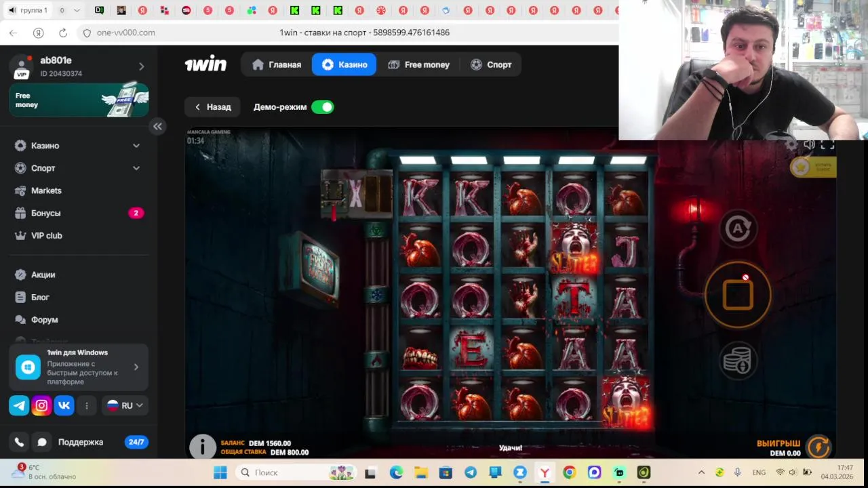Click the Free money banner
The width and height of the screenshot is (868, 488).
[79, 100]
